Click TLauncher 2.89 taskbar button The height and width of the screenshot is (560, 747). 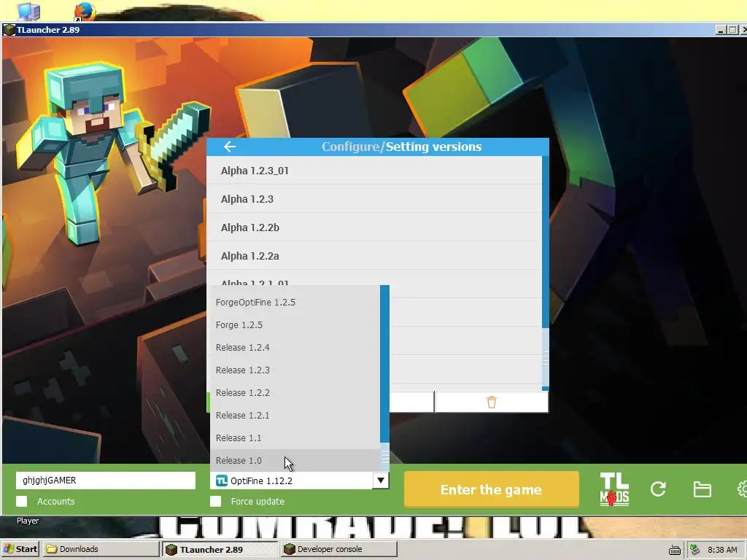pos(220,549)
